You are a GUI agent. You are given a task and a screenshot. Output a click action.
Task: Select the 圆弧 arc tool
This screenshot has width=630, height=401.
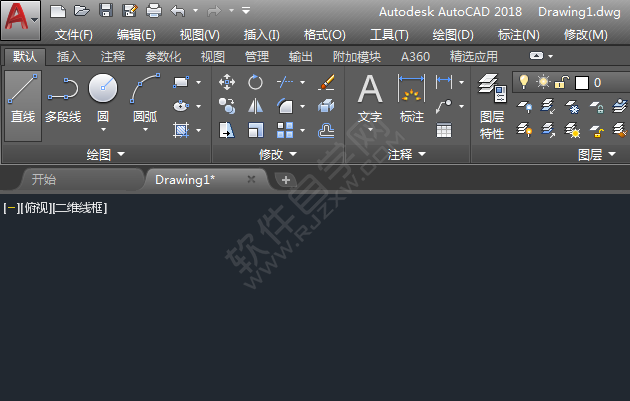145,98
